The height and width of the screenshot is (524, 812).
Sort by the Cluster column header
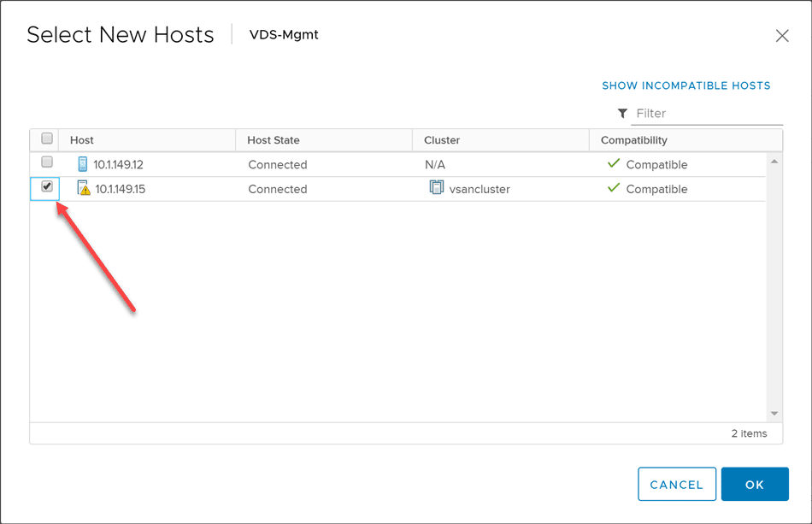click(x=441, y=140)
